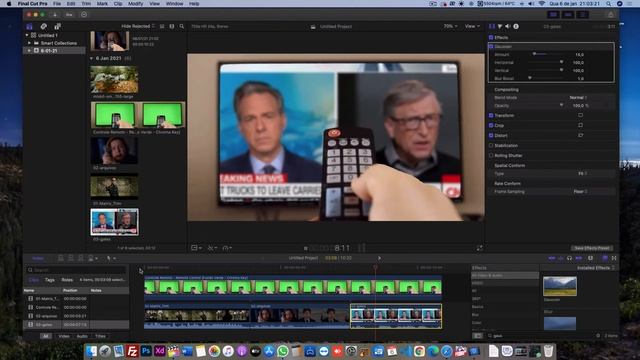
Task: Toggle the Crop checkbox
Action: (x=491, y=125)
